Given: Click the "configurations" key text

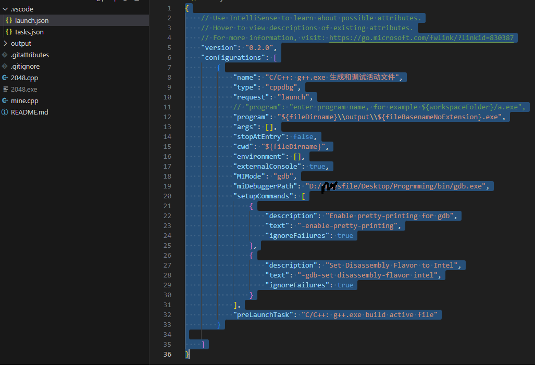Looking at the screenshot, I should (233, 58).
